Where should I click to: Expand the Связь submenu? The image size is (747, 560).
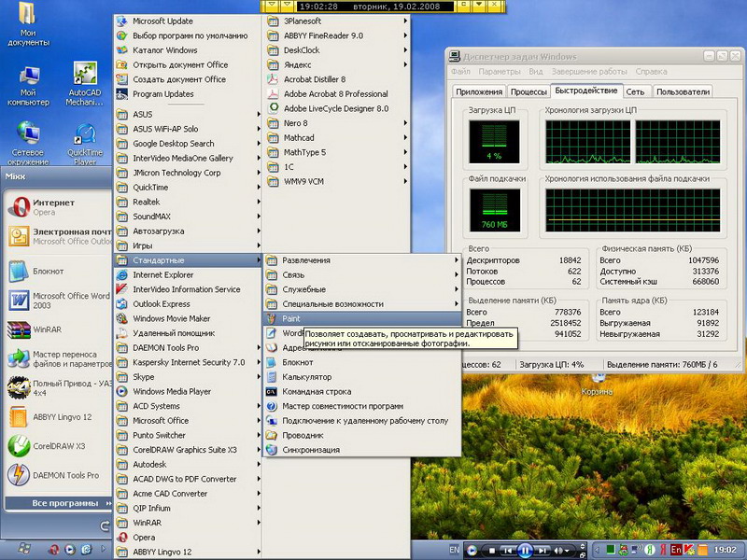point(362,274)
